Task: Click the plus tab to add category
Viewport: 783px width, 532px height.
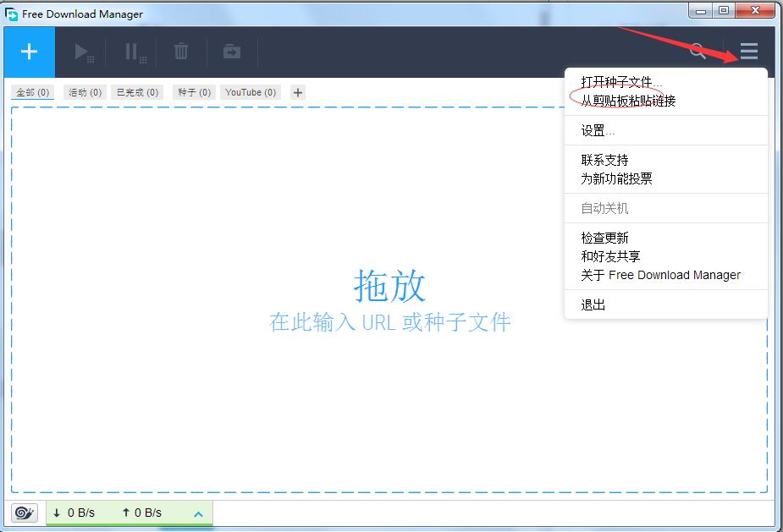Action: [296, 91]
